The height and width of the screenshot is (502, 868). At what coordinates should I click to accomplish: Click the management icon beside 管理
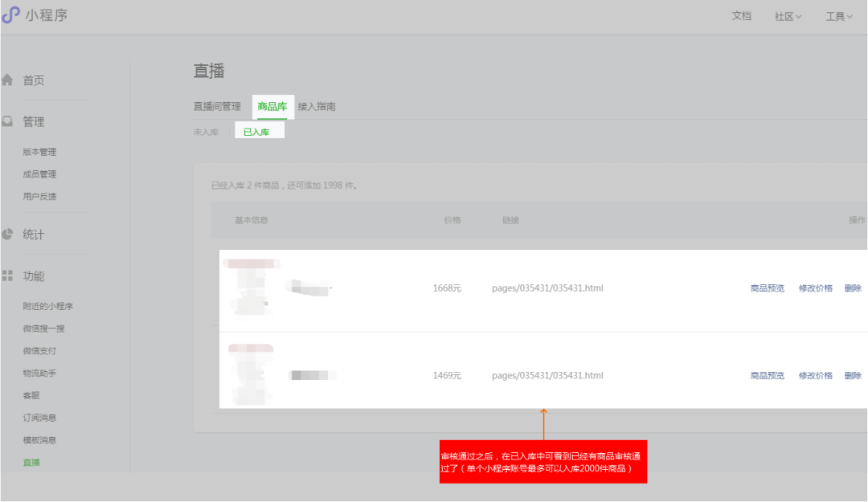(x=9, y=121)
